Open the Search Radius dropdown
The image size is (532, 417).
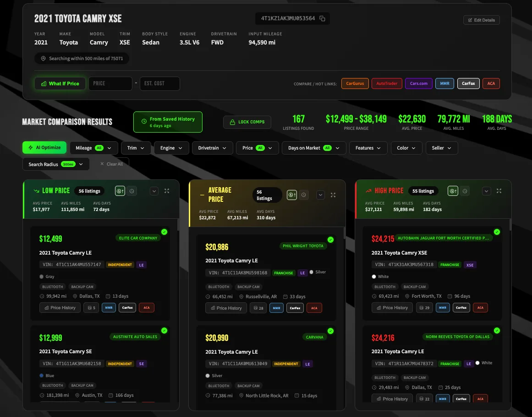click(x=56, y=164)
